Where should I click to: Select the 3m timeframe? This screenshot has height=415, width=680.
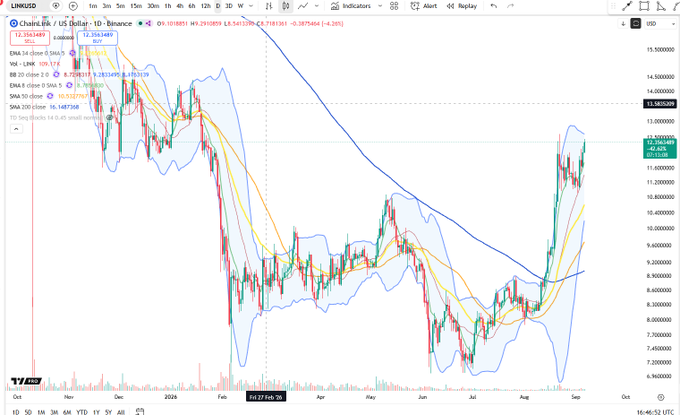pos(107,6)
